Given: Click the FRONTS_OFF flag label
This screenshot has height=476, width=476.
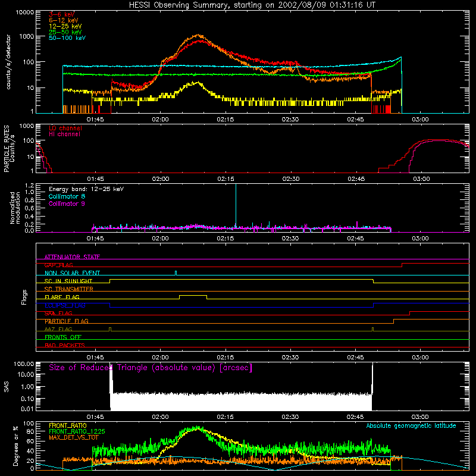Looking at the screenshot, I should 63,337.
